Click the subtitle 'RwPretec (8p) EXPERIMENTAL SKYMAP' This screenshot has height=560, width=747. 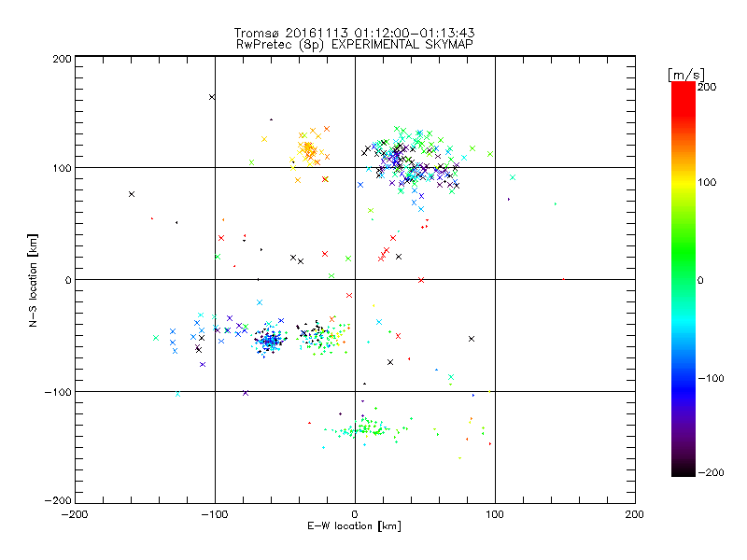coord(354,45)
